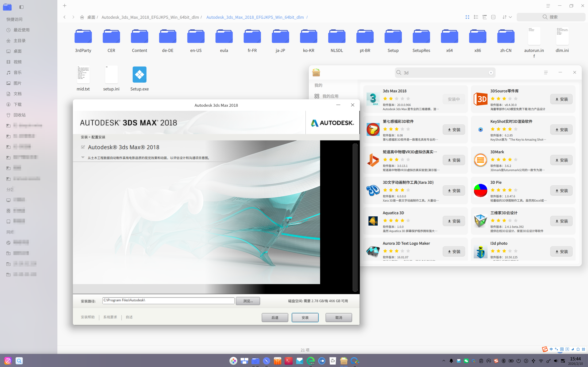Expand the 3ds Max component configuration arrow
The image size is (588, 367).
[x=83, y=158]
